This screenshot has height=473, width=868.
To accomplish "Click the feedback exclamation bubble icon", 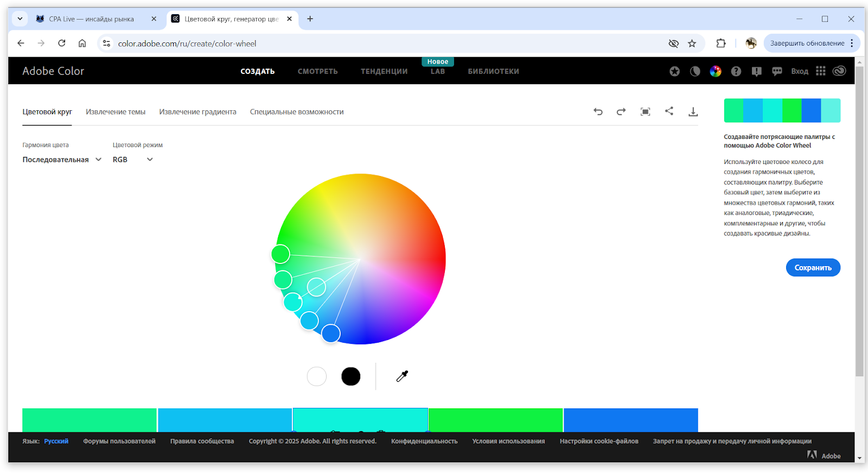I will pyautogui.click(x=756, y=71).
